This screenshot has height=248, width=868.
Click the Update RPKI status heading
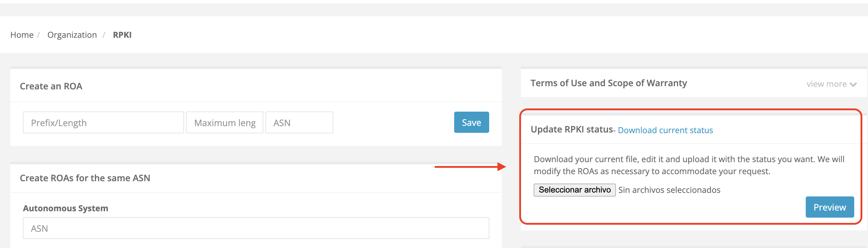pyautogui.click(x=571, y=130)
